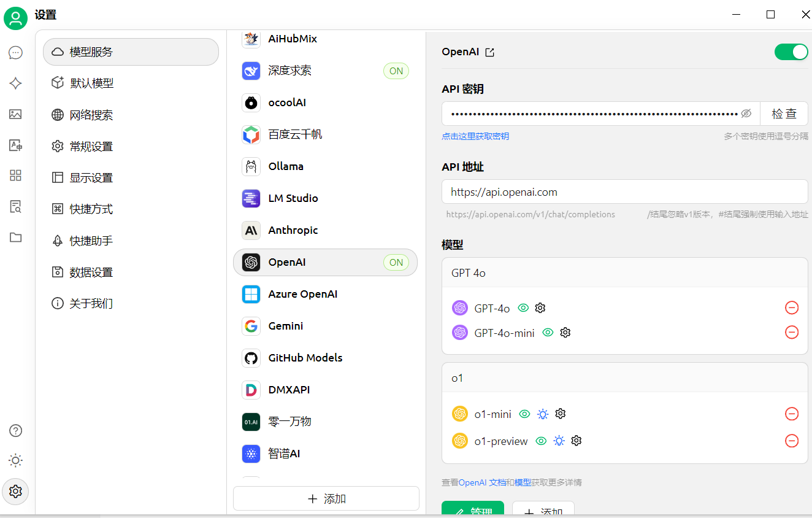Open settings gear for GPT-4o model
Image resolution: width=812 pixels, height=518 pixels.
coord(540,308)
